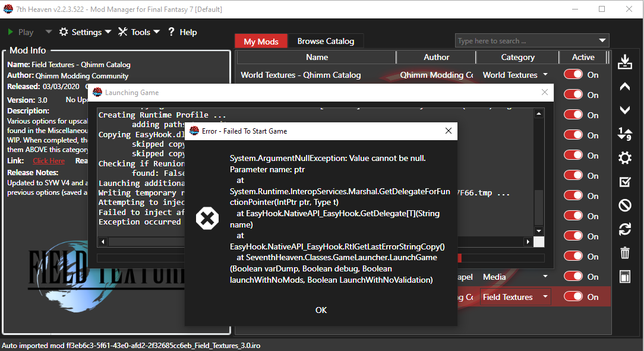644x351 pixels.
Task: Open Media category dropdown
Action: point(545,276)
